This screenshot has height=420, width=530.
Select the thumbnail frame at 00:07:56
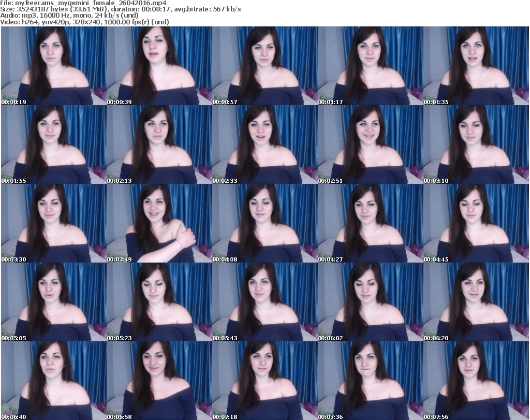point(476,381)
